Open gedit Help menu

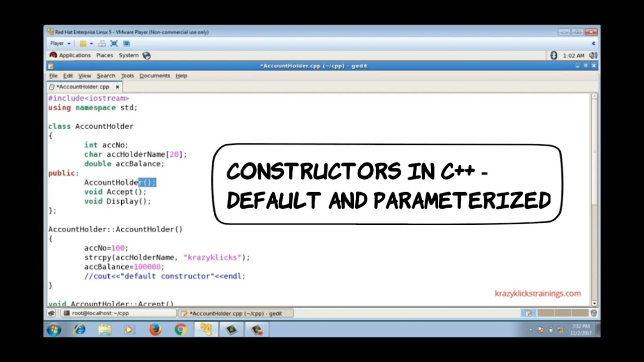coord(181,76)
